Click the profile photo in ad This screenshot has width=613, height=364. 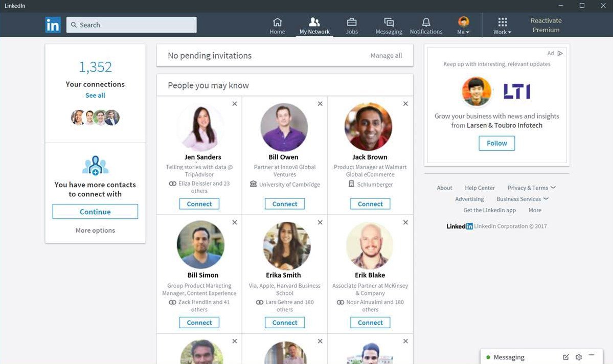pyautogui.click(x=476, y=92)
